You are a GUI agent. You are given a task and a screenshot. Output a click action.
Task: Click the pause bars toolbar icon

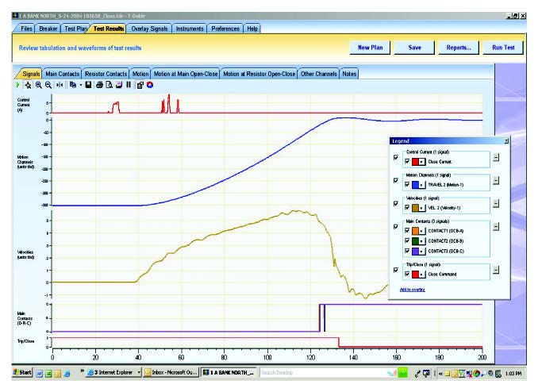128,85
